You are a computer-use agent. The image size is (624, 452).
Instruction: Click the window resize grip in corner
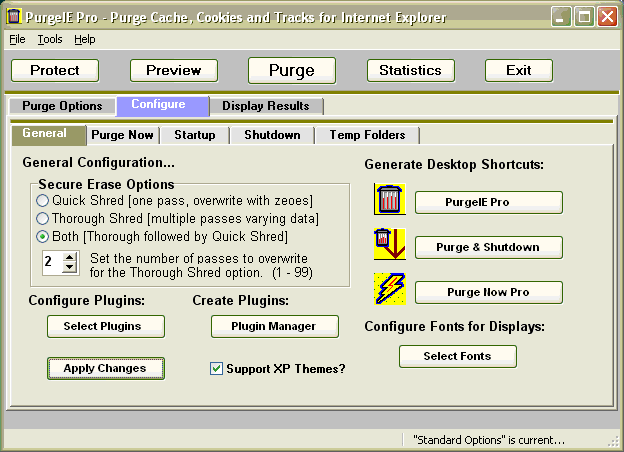614,441
